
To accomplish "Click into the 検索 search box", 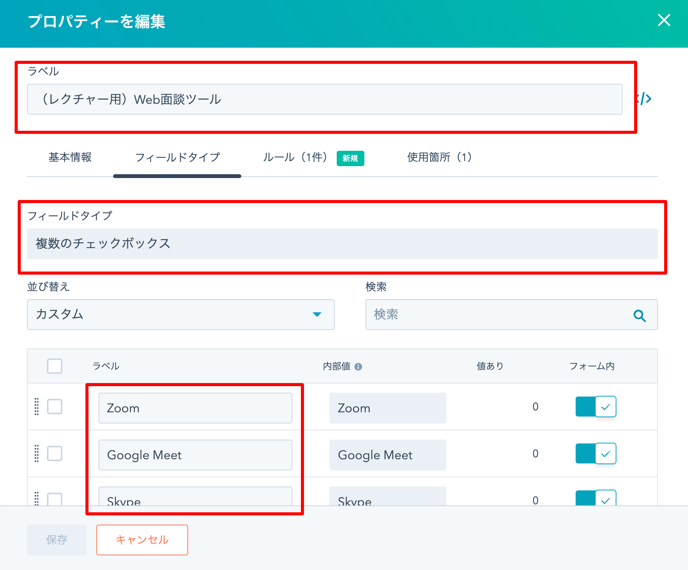I will (512, 315).
